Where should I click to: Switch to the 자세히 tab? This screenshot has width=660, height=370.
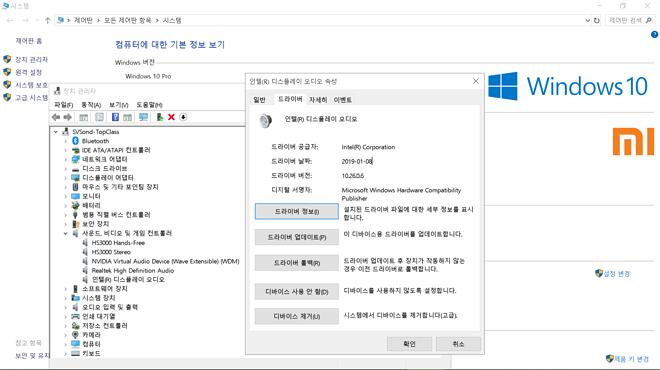tap(318, 100)
